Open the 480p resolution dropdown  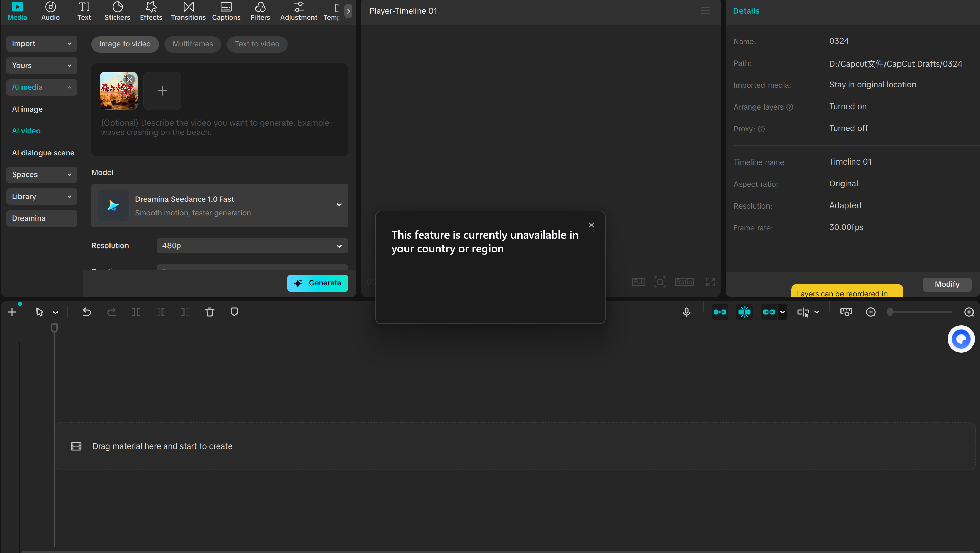coord(252,246)
